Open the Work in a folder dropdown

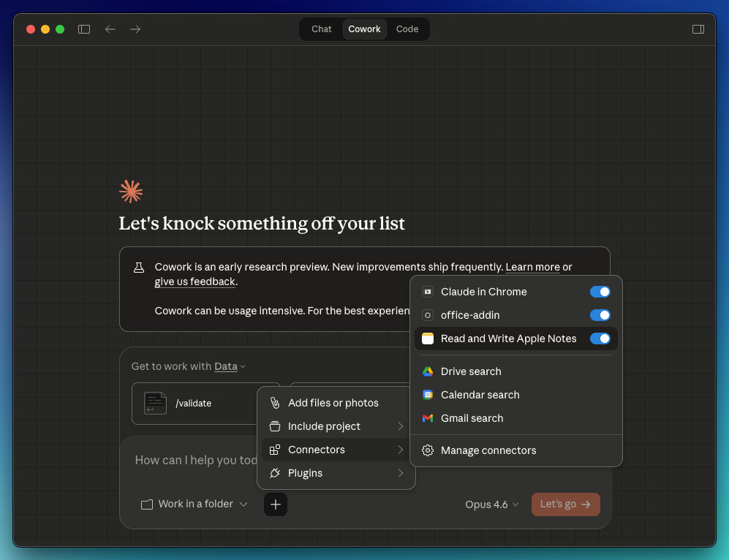(x=194, y=504)
